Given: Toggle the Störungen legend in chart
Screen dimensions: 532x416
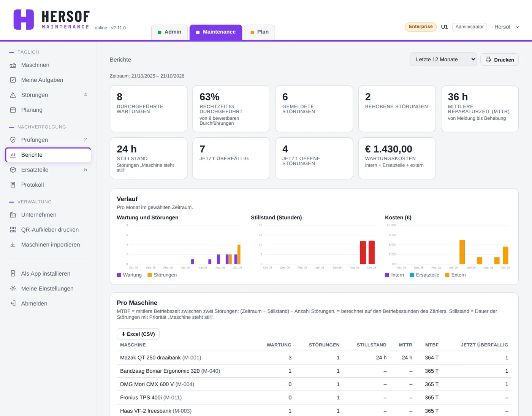Looking at the screenshot, I should point(162,275).
